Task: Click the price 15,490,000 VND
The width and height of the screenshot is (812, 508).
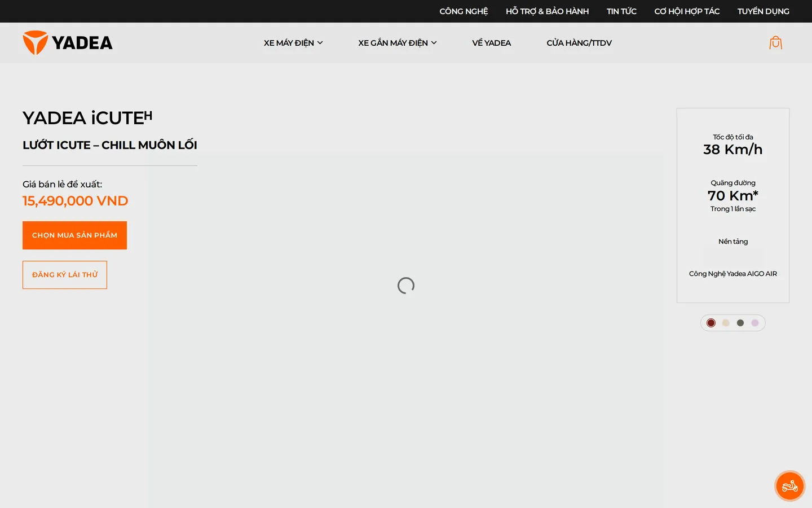Action: click(76, 201)
